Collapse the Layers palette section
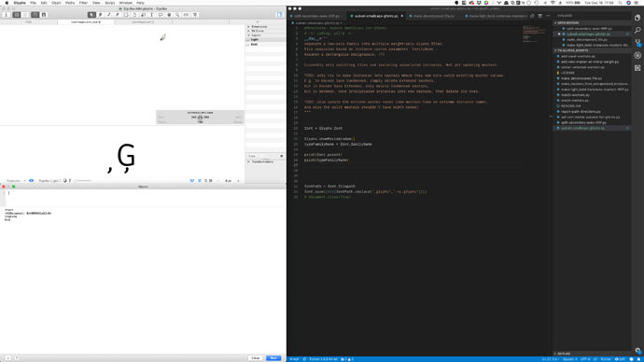This screenshot has width=644, height=362. click(x=248, y=35)
